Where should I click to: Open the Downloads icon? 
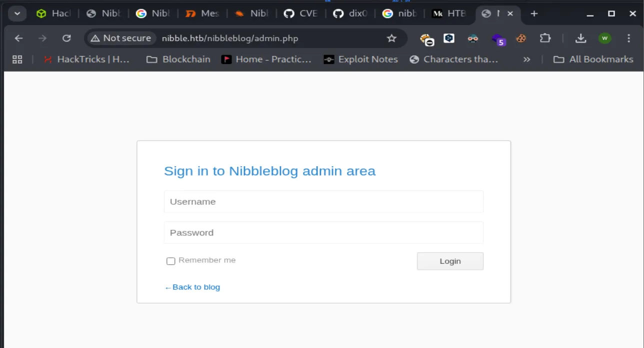coord(580,39)
